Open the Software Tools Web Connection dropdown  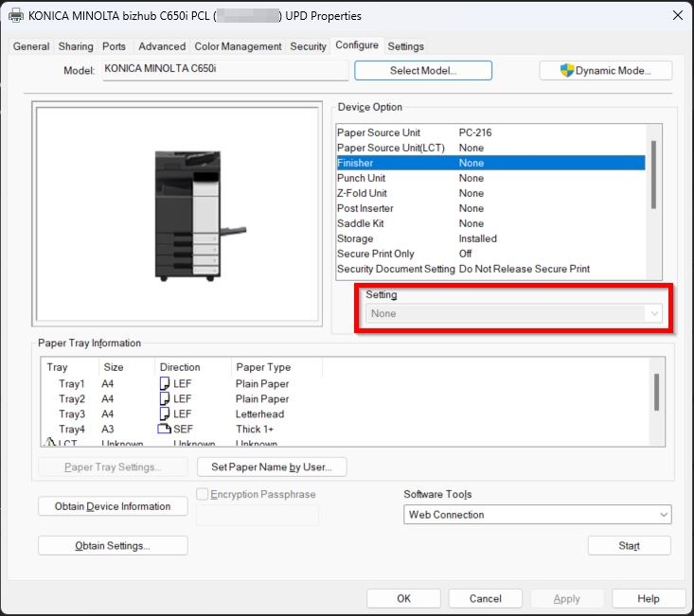pos(538,515)
